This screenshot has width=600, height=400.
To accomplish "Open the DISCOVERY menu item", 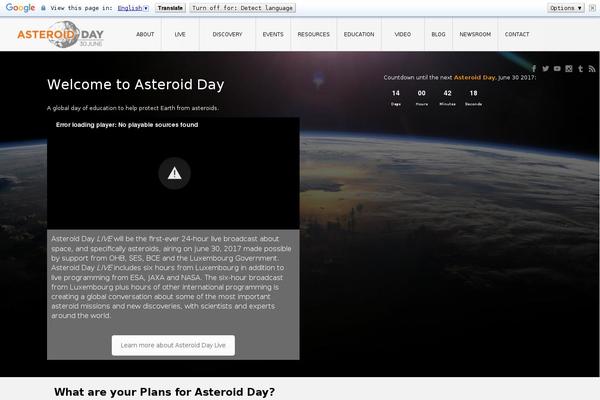I will (227, 34).
